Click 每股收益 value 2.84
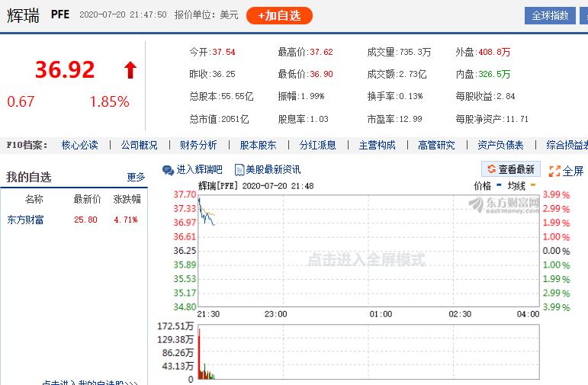The height and width of the screenshot is (385, 588). (x=506, y=96)
